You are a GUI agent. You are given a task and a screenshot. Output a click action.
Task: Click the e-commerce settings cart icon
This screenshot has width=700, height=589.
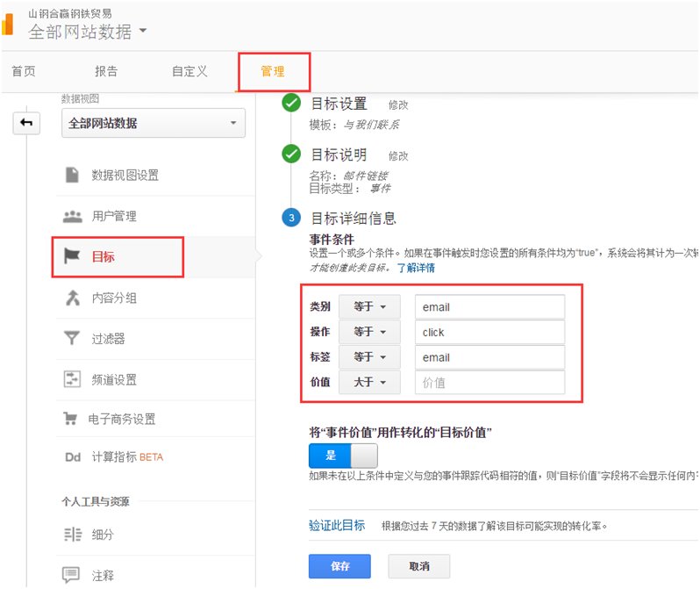click(72, 419)
